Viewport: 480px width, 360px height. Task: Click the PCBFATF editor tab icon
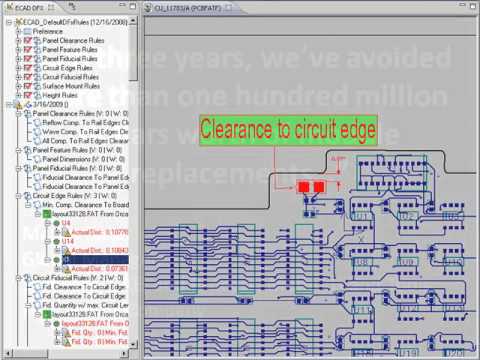click(148, 8)
